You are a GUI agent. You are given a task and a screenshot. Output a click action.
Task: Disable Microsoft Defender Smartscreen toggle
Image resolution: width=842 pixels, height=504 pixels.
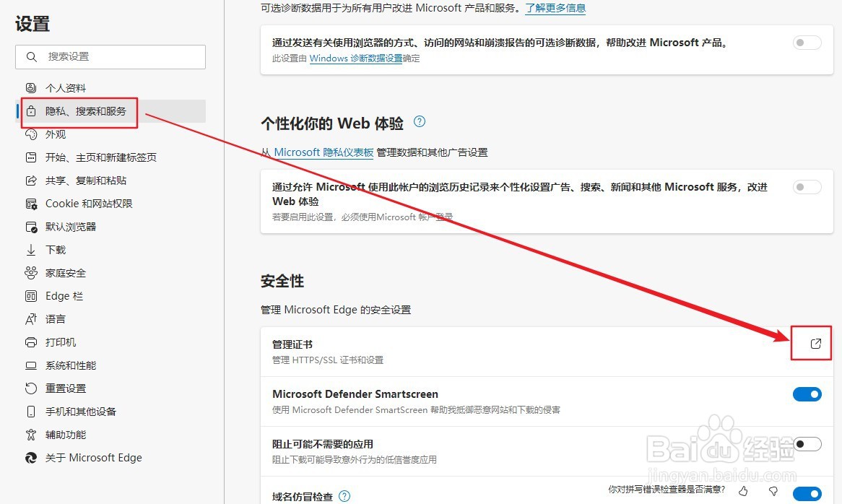807,394
